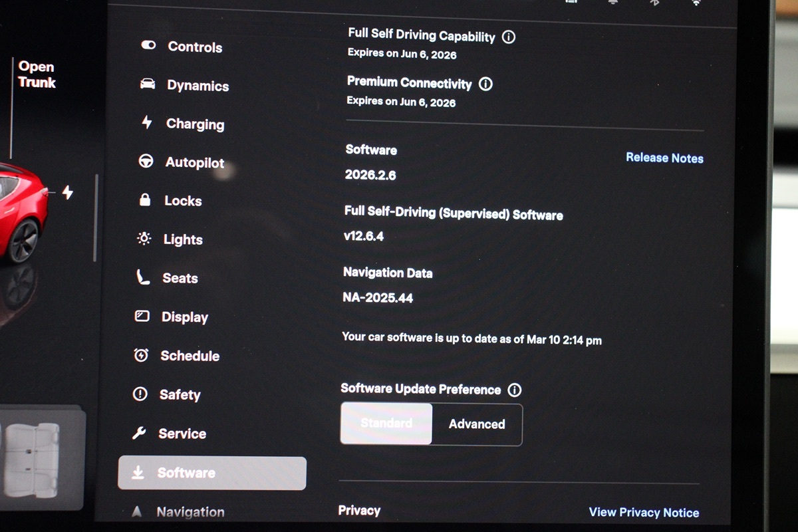Screen dimensions: 798x532
Task: Open the Display settings menu
Action: tap(184, 317)
